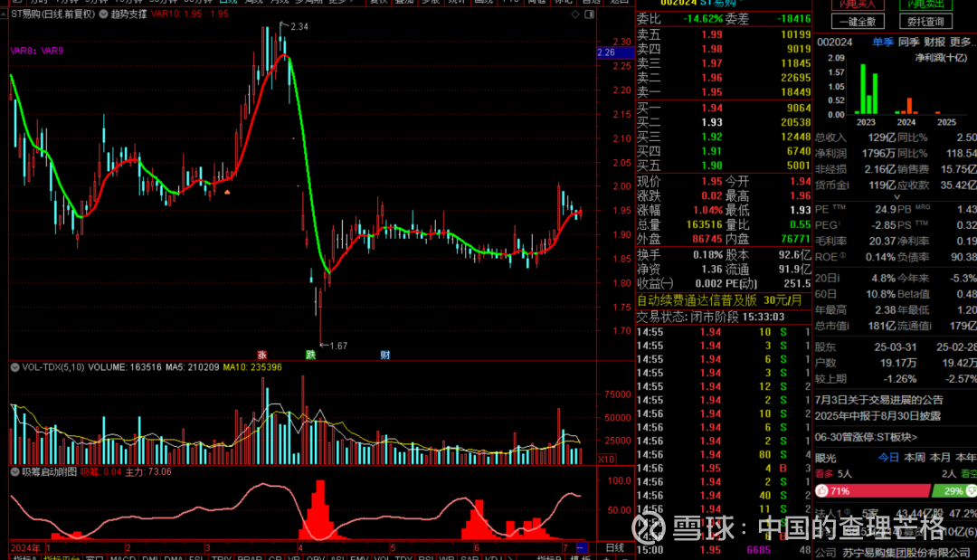Viewport: 977px width, 560px height.
Task: Click the 总量 163516 value
Action: (x=704, y=224)
